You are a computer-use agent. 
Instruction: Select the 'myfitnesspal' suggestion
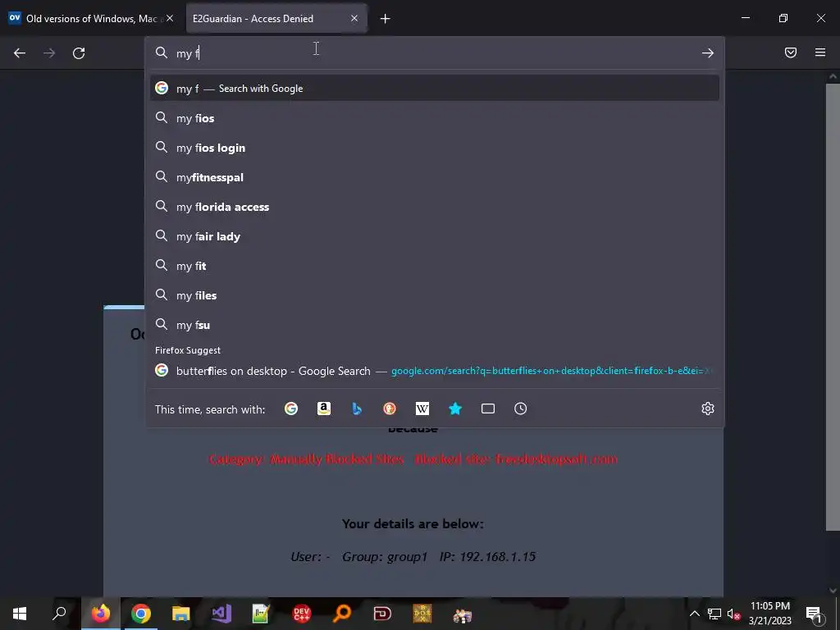[435, 177]
